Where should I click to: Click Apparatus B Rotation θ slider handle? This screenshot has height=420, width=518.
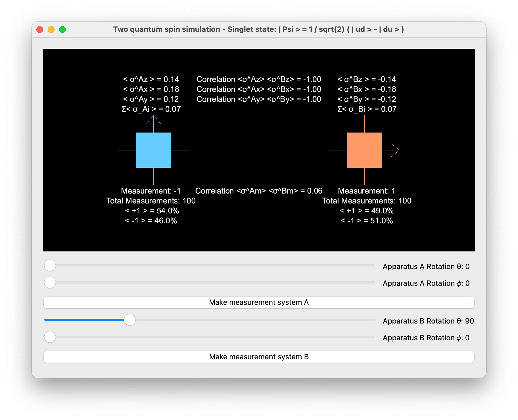tap(130, 320)
